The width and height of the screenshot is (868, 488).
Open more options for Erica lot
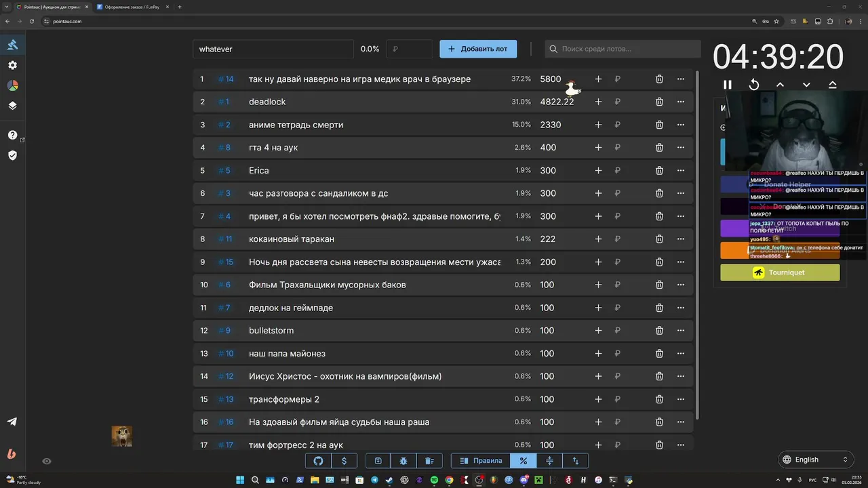(681, 170)
